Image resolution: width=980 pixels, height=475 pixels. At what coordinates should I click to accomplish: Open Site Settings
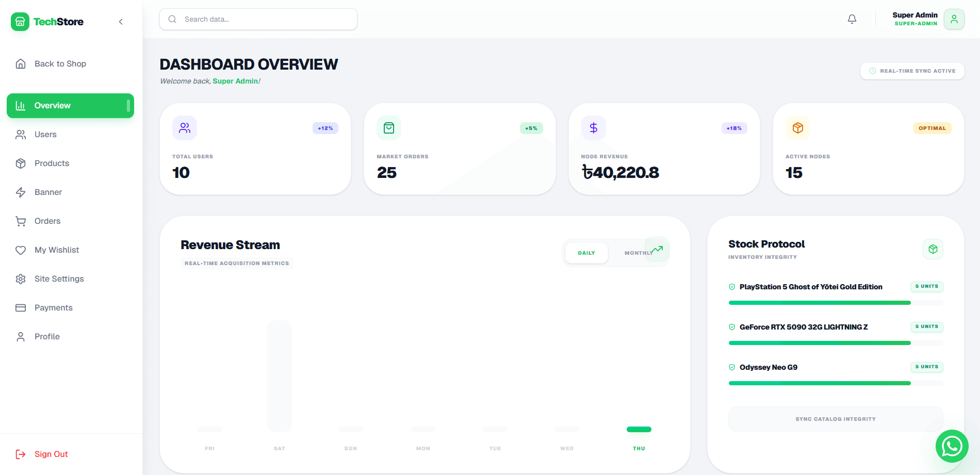click(x=70, y=279)
